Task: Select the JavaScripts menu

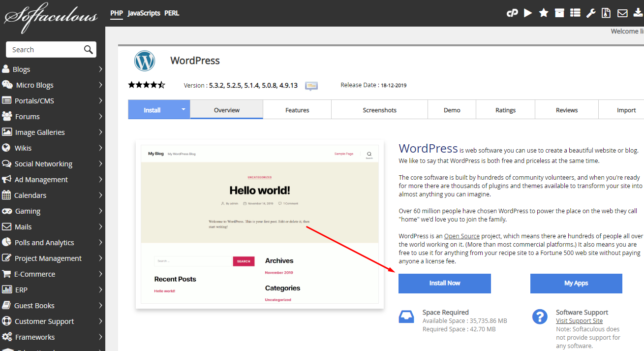Action: coord(144,13)
